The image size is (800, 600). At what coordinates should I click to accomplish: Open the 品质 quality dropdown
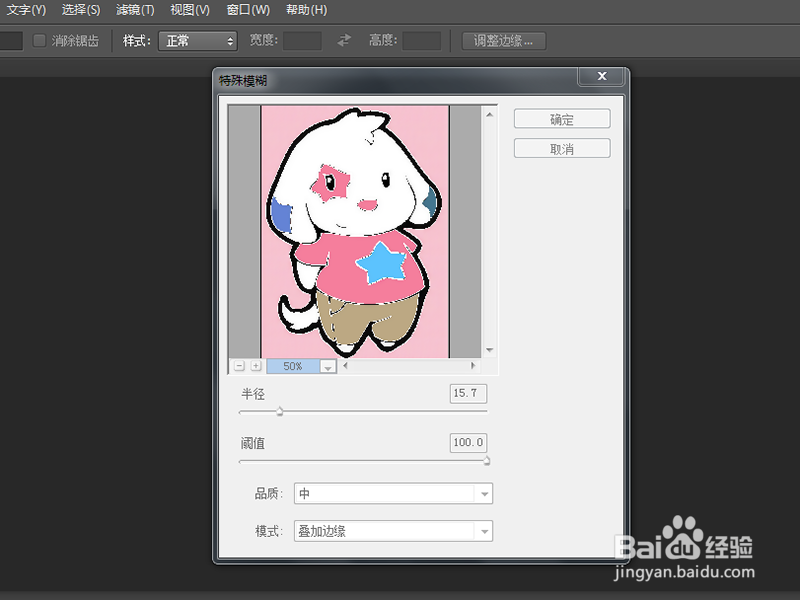(x=393, y=493)
